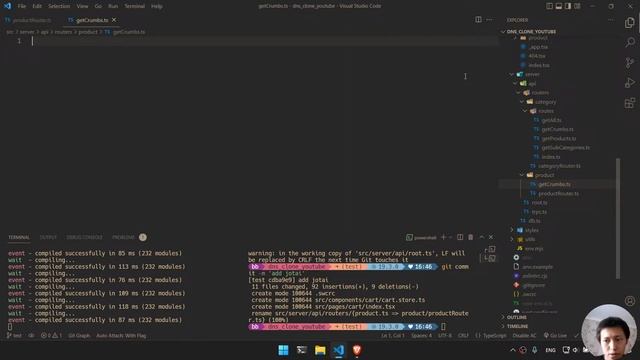Select the powershell terminal indicator

pyautogui.click(x=421, y=237)
